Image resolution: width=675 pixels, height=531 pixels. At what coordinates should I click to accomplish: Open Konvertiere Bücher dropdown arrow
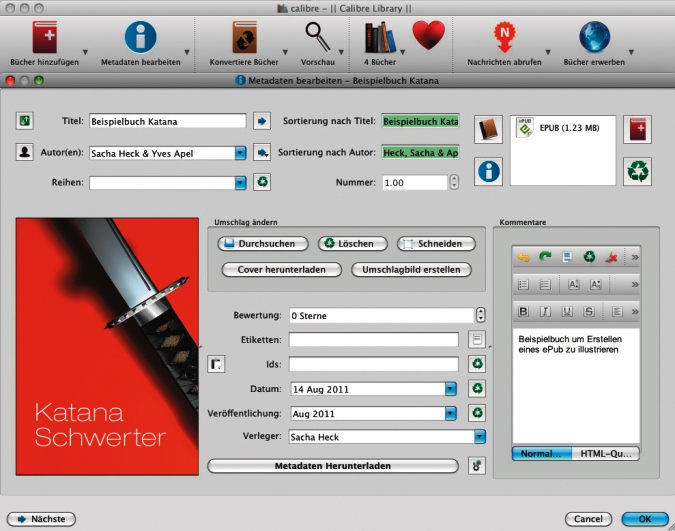(x=285, y=52)
